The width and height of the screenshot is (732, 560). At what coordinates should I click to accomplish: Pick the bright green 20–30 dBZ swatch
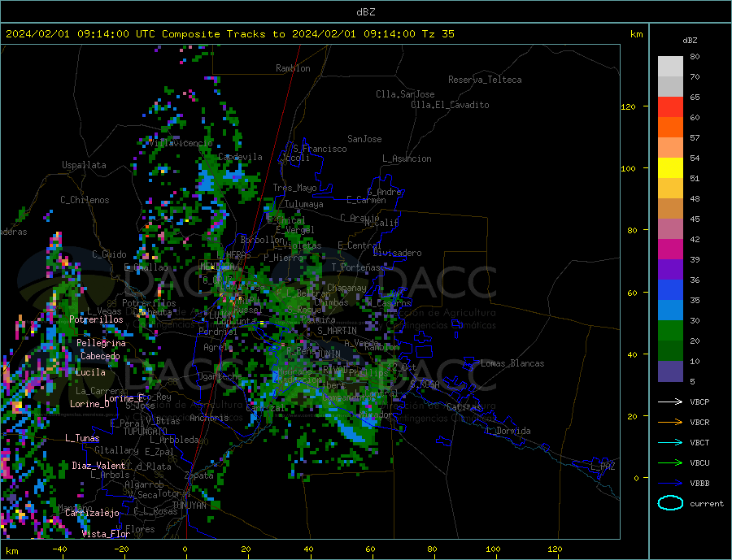(670, 331)
